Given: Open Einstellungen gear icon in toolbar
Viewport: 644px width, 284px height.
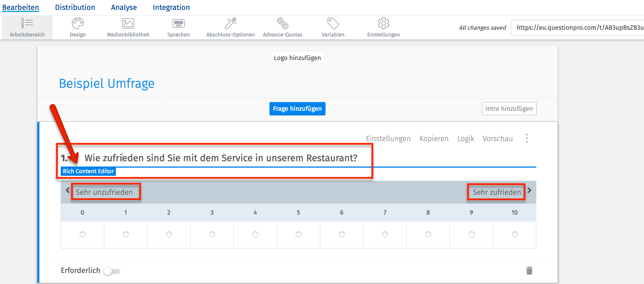Looking at the screenshot, I should pos(383,24).
